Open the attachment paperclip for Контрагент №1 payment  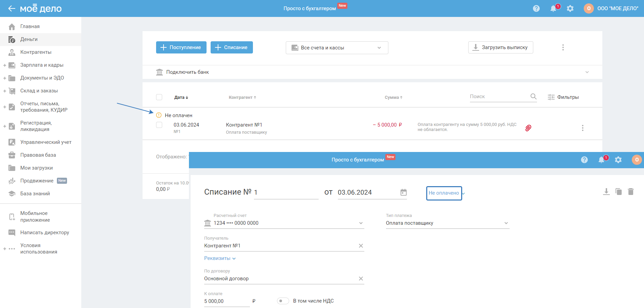[528, 128]
